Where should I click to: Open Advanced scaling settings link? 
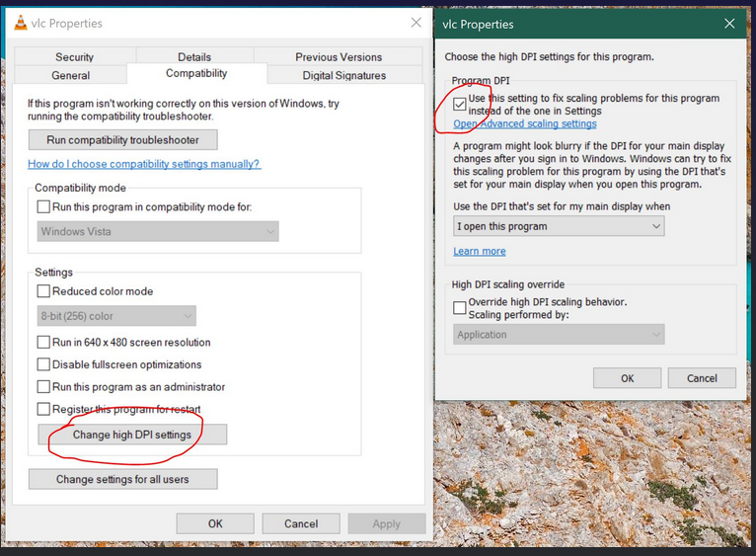pyautogui.click(x=525, y=124)
